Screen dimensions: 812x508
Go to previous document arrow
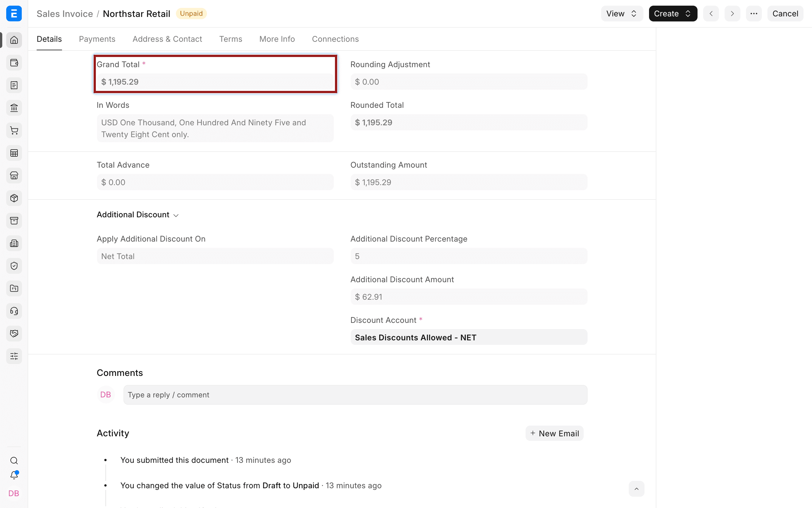[711, 14]
